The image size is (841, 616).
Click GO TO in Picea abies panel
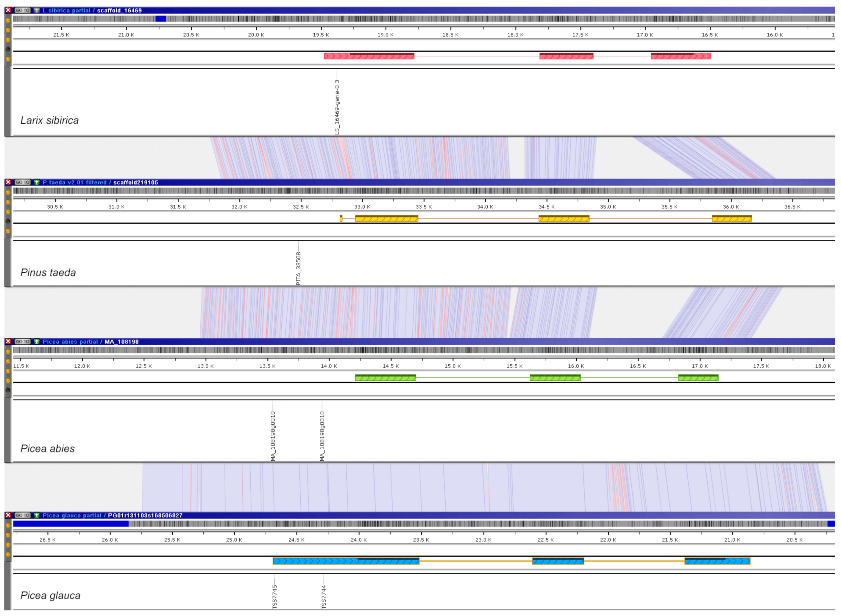(x=22, y=342)
